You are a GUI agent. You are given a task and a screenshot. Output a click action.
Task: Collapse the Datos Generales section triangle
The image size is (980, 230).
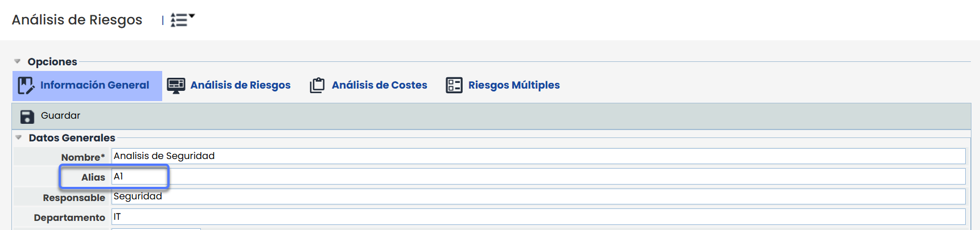19,137
